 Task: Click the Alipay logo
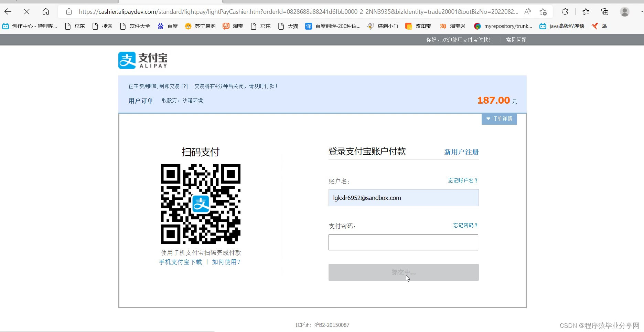point(143,60)
